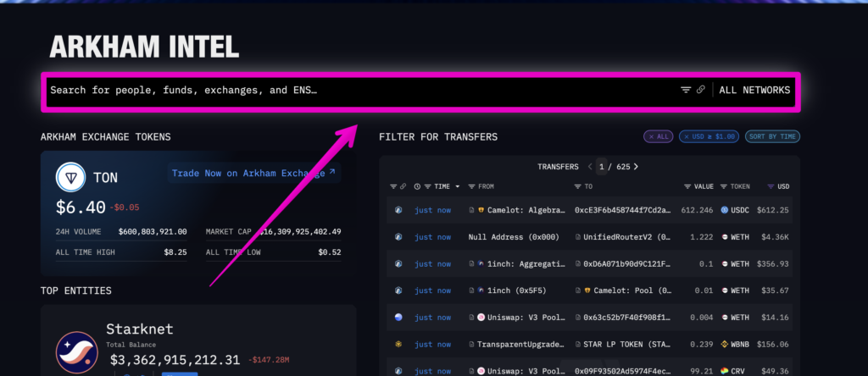Click the search bar filter icon
868x376 pixels.
[686, 90]
